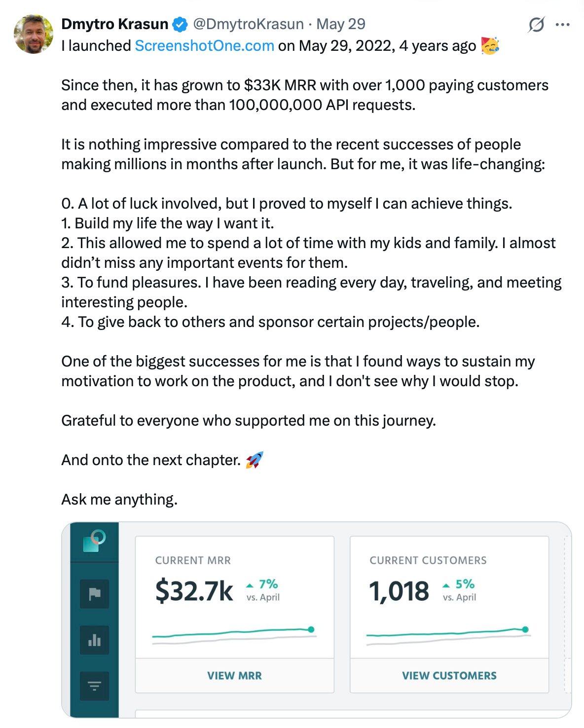Click the party face emoji
This screenshot has width=584, height=728.
(490, 45)
